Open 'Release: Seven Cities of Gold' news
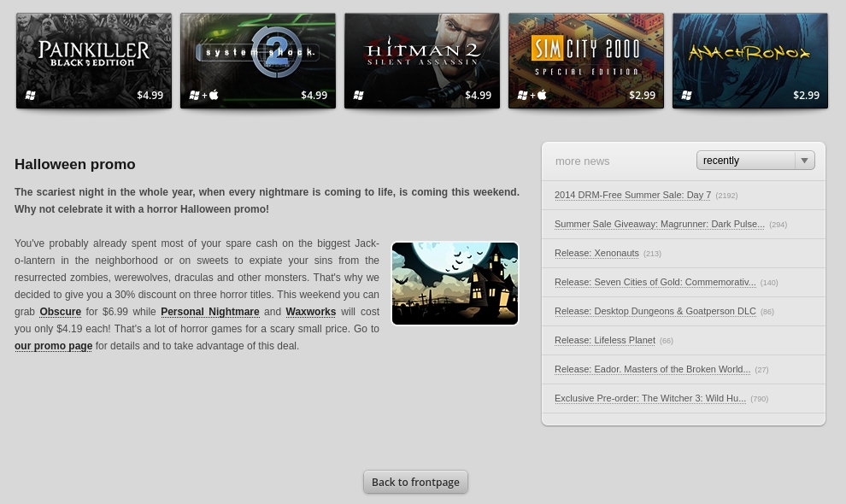 pyautogui.click(x=655, y=282)
